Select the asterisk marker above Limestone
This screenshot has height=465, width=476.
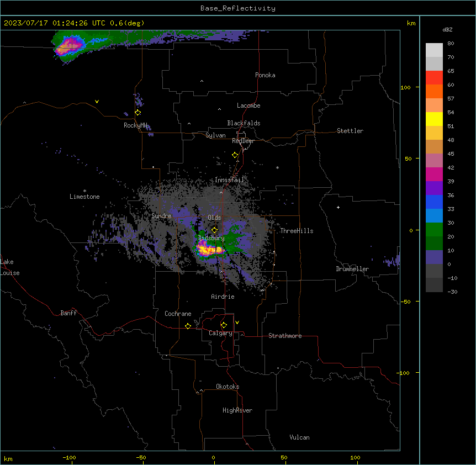point(84,191)
